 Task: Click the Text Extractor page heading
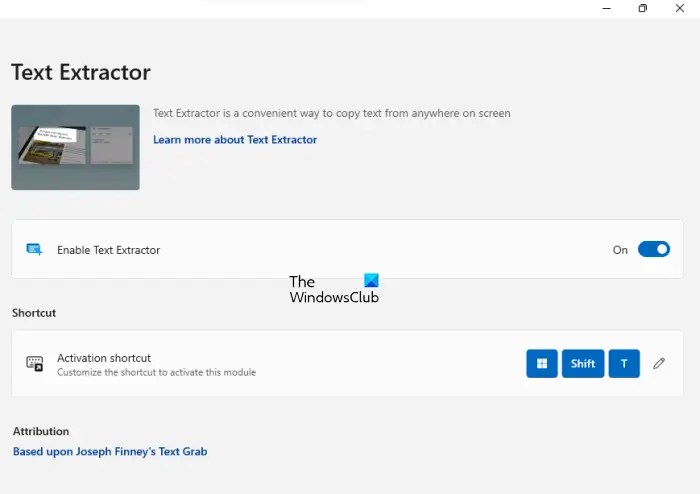point(81,72)
